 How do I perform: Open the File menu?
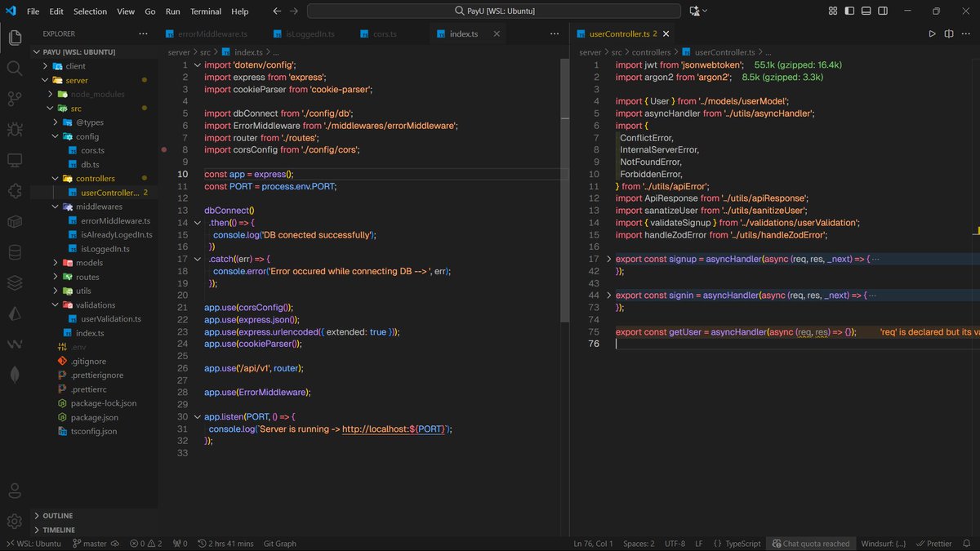tap(33, 11)
